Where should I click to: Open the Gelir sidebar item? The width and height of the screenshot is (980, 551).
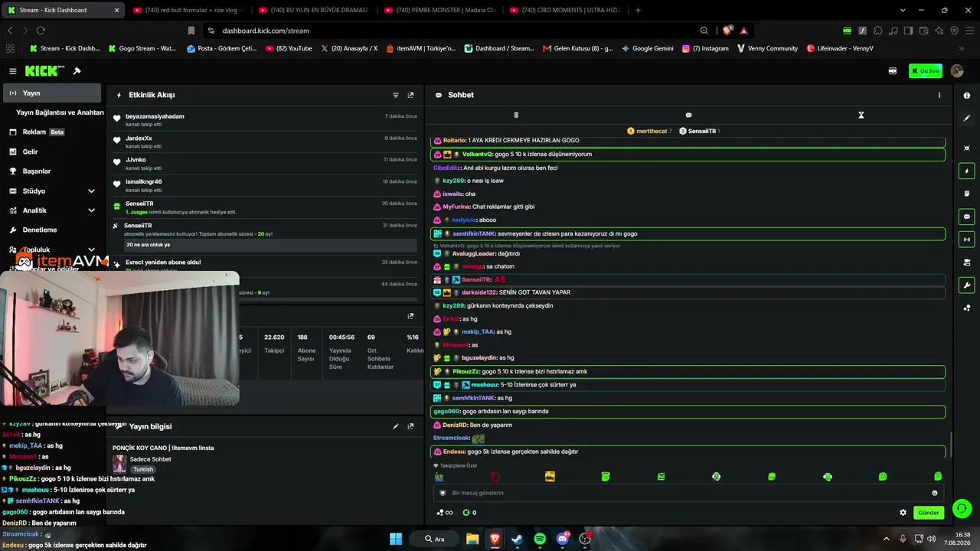point(51,152)
